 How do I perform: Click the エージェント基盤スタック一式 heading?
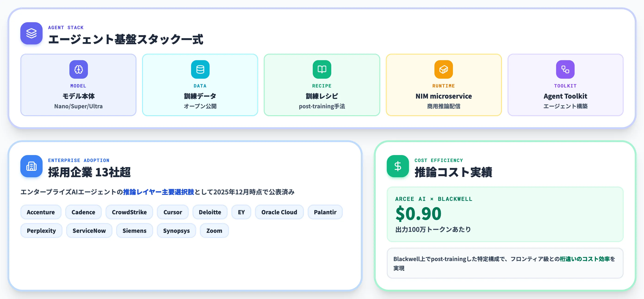126,39
